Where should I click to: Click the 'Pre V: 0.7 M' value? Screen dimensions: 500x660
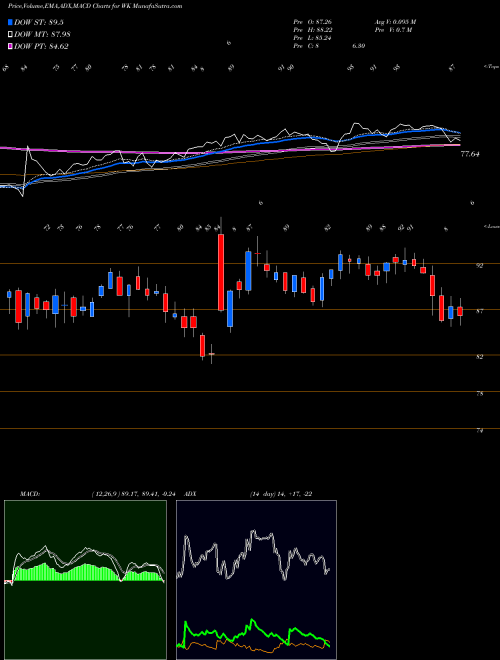click(393, 30)
